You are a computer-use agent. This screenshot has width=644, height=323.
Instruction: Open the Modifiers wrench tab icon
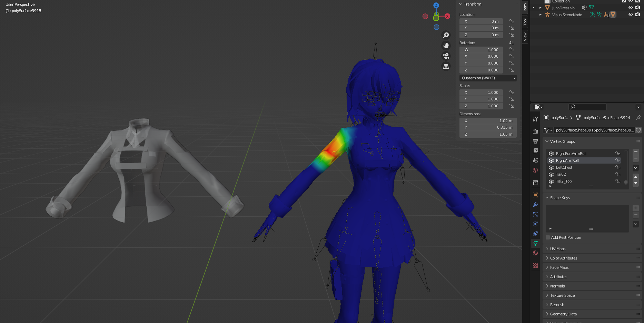pos(535,205)
